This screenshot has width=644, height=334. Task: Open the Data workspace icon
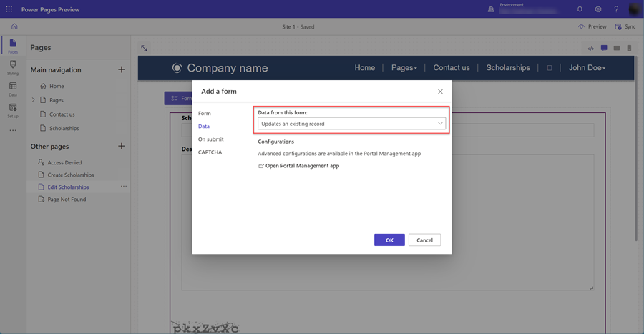pyautogui.click(x=13, y=89)
